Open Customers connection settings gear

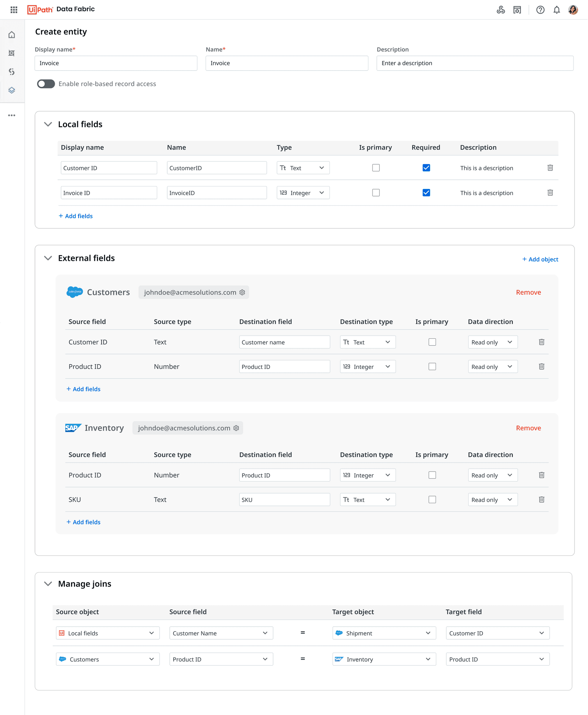(x=242, y=292)
